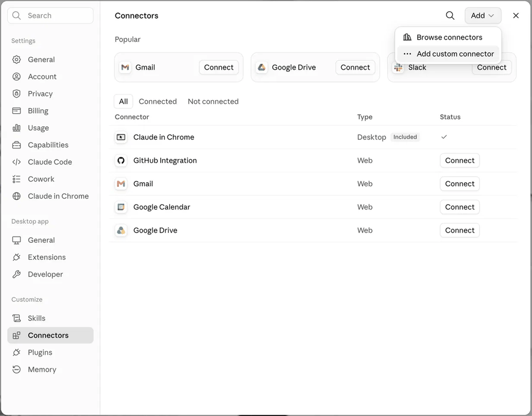This screenshot has width=532, height=416.
Task: Click the Google Calendar row icon
Action: coord(121,207)
